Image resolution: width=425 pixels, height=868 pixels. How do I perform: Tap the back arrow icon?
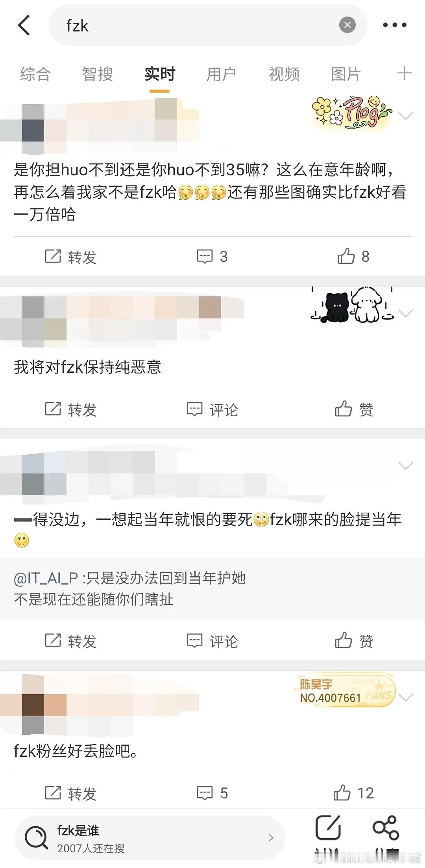click(24, 25)
